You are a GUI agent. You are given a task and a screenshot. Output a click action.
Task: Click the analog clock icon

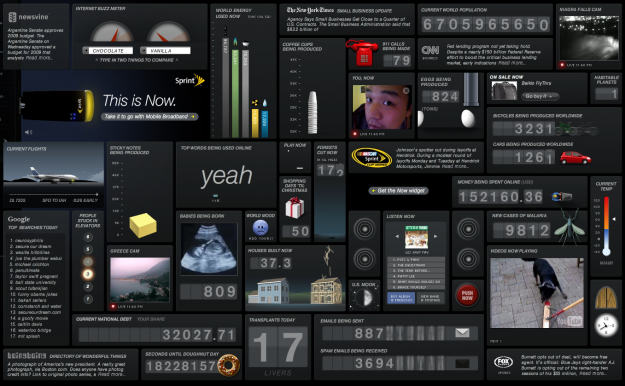[606, 325]
